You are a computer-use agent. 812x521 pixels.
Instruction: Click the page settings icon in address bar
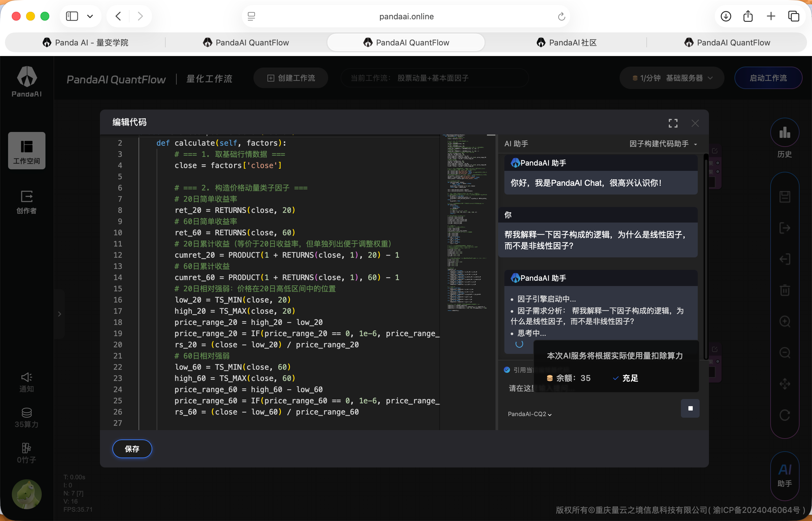tap(251, 16)
